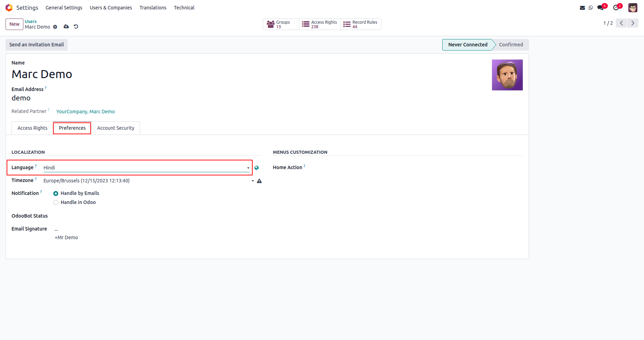The width and height of the screenshot is (644, 340).
Task: Click the OdooBot Status label
Action: point(30,216)
